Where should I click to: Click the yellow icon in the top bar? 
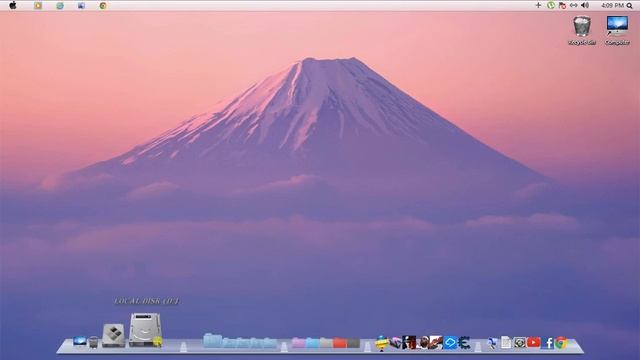(x=38, y=5)
